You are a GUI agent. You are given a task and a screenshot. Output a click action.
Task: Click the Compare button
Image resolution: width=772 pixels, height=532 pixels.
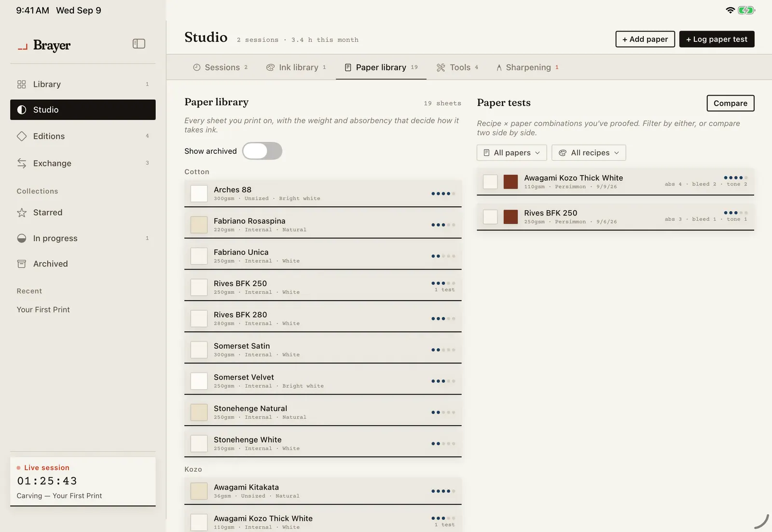[731, 103]
